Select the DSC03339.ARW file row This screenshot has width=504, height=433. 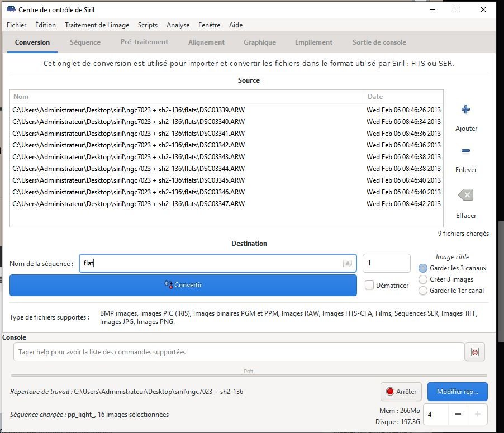tap(226, 110)
